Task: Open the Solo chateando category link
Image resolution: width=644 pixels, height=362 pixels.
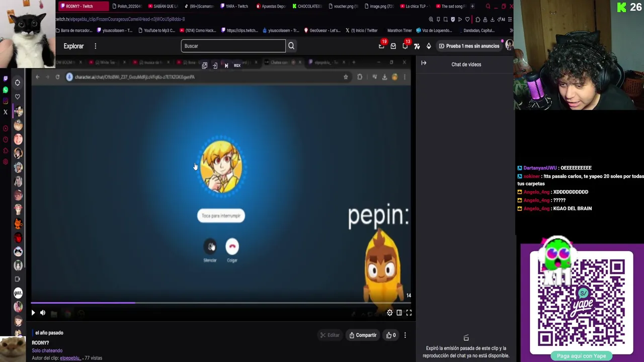Action: [47, 350]
